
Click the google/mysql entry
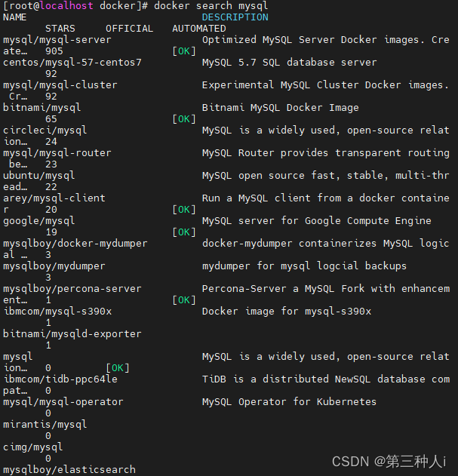(39, 221)
